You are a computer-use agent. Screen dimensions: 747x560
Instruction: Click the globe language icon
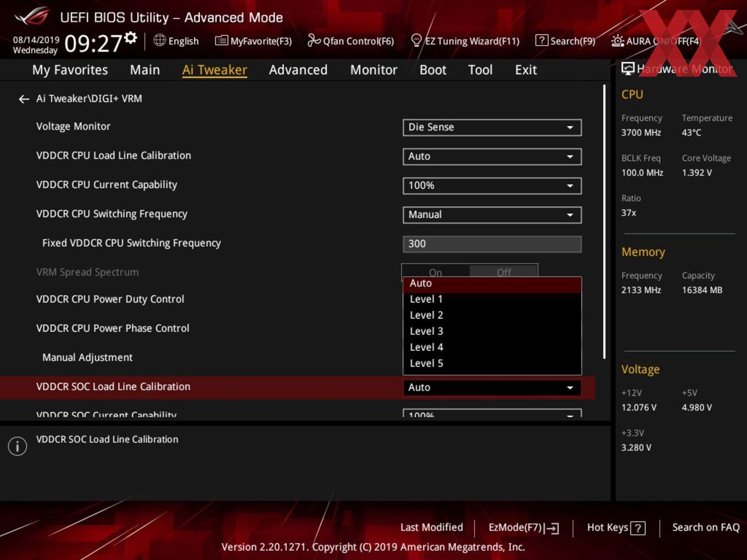click(159, 40)
